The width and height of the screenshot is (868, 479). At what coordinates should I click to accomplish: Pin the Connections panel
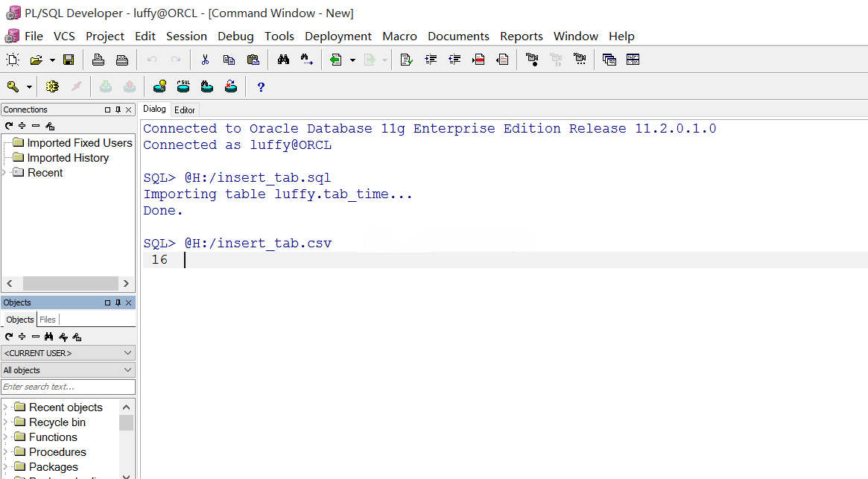pyautogui.click(x=116, y=110)
